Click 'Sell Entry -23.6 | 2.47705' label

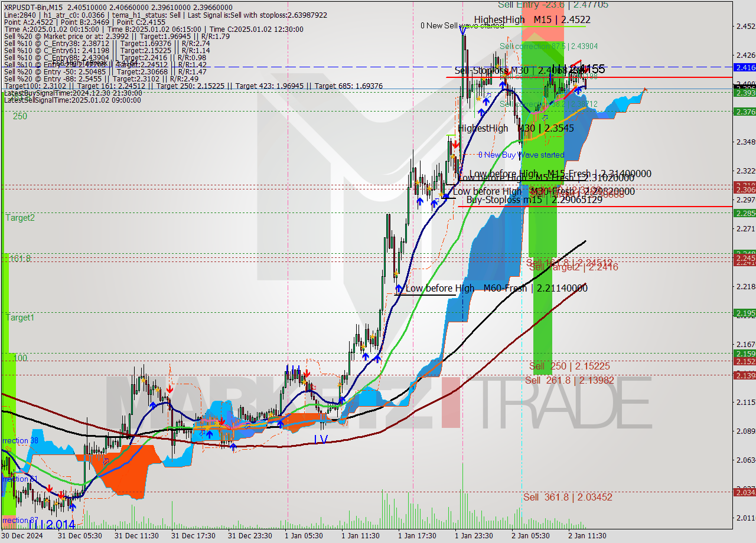(553, 5)
